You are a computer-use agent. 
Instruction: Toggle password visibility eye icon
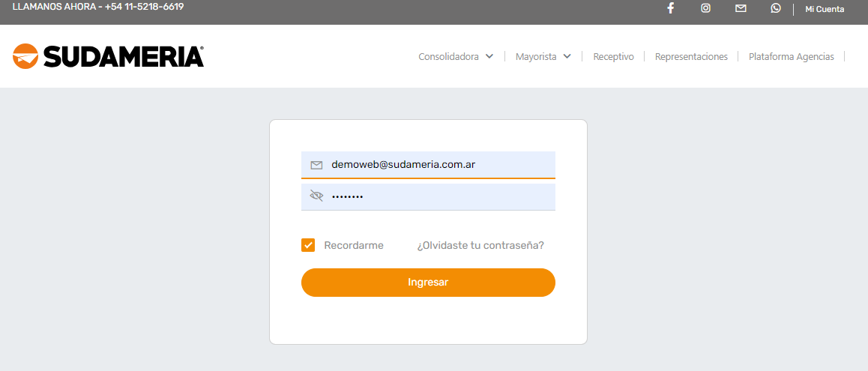[316, 196]
